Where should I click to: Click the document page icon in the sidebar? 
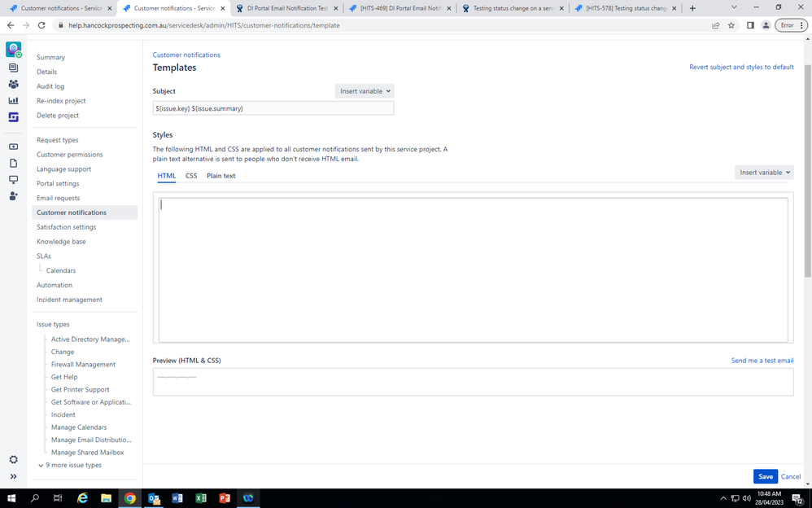point(13,163)
